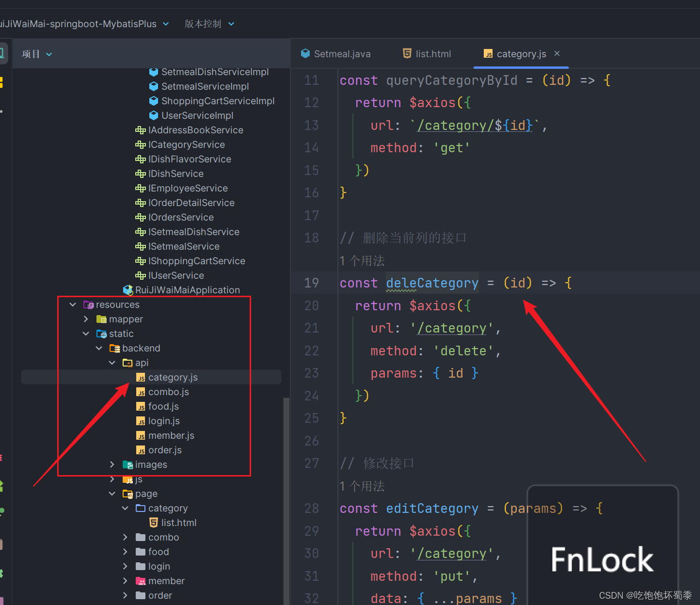Click the '/category' URL on line 21
Screen dimensions: 700x605
click(x=452, y=328)
